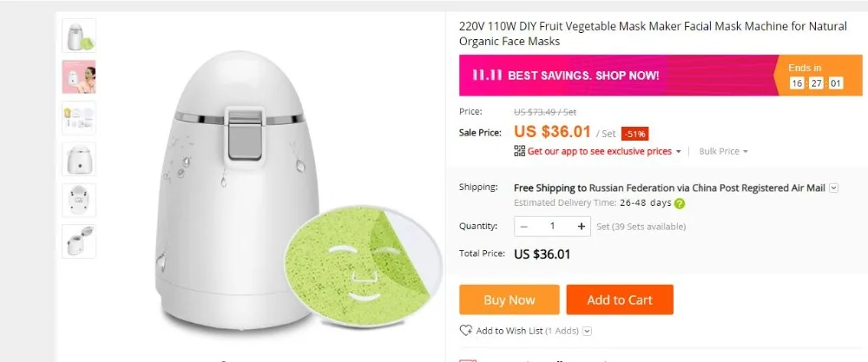Decrease quantity with the minus button
The width and height of the screenshot is (868, 362).
pyautogui.click(x=523, y=226)
